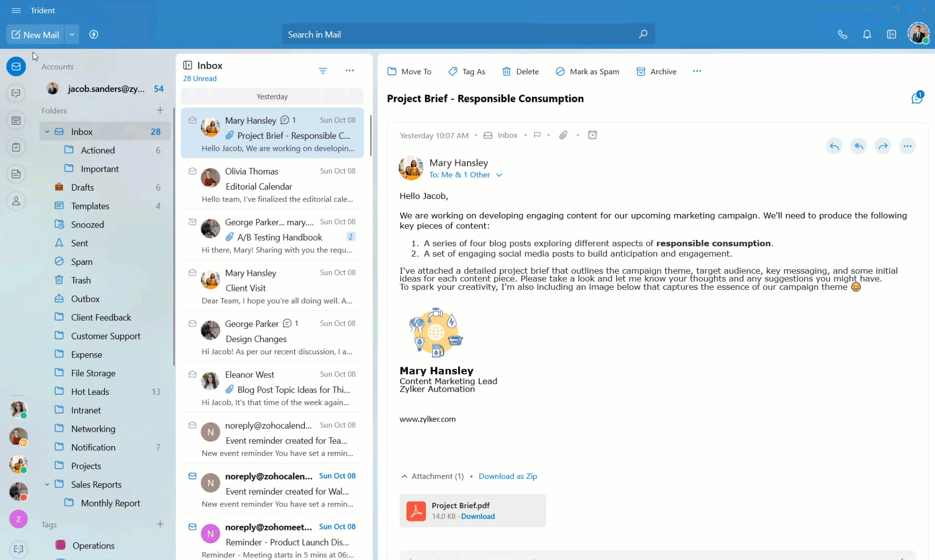935x560 pixels.
Task: Mark Product Launch reminder email as read
Action: pos(192,527)
